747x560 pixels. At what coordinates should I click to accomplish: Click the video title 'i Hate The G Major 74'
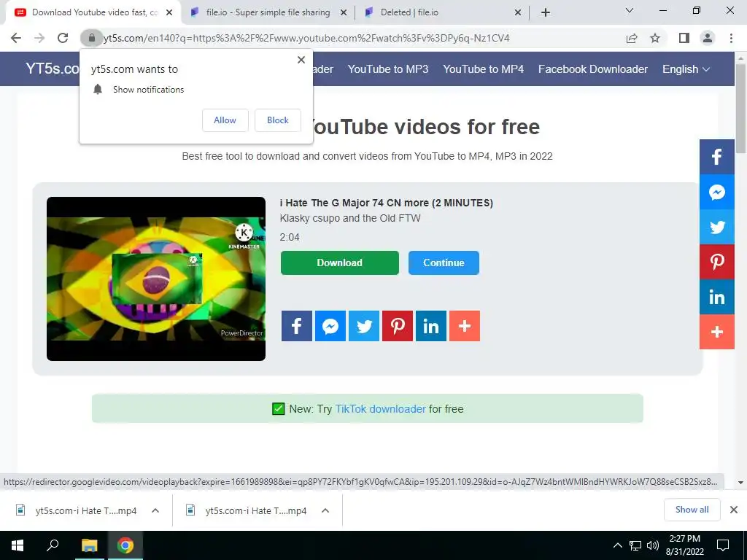(386, 203)
